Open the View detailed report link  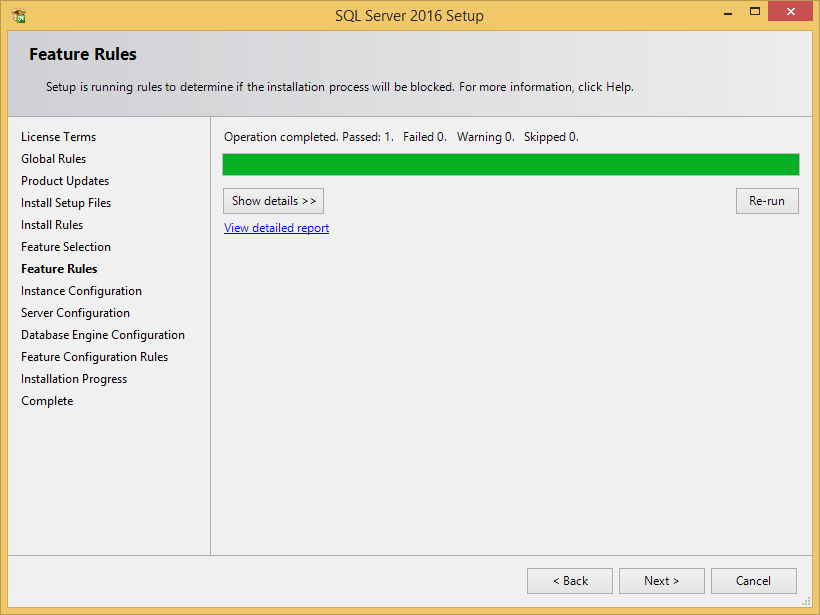click(x=277, y=228)
